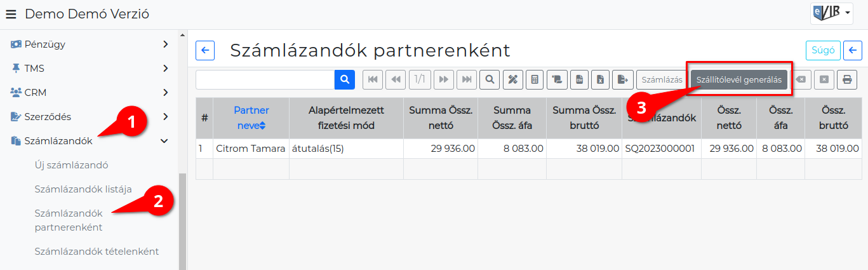Open the design tools (ruler-pencil) icon

[512, 79]
